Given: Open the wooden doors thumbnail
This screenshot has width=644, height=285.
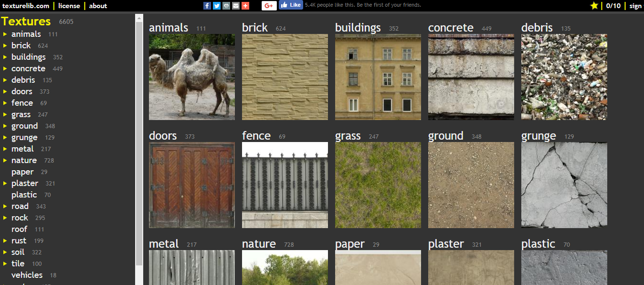Looking at the screenshot, I should pyautogui.click(x=192, y=185).
